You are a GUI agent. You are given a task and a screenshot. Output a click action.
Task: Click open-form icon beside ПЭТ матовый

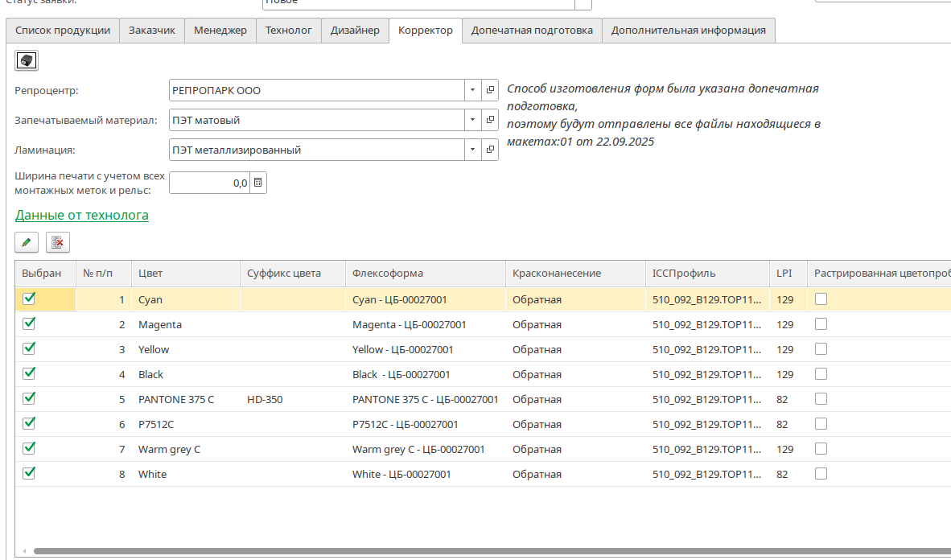(x=490, y=121)
